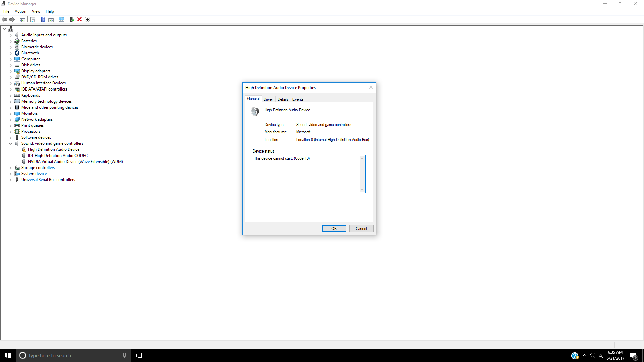Click the High Definition Audio Device tree item
644x362 pixels.
click(x=54, y=149)
